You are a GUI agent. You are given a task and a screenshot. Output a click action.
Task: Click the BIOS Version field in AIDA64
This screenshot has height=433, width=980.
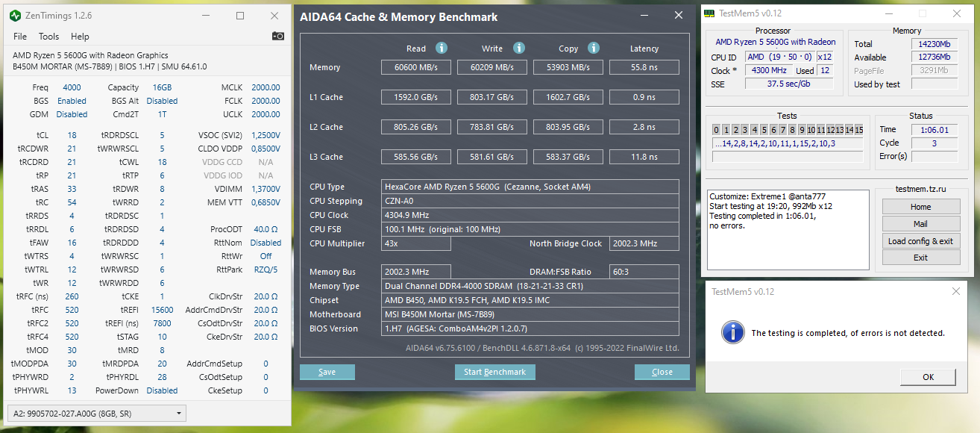530,328
